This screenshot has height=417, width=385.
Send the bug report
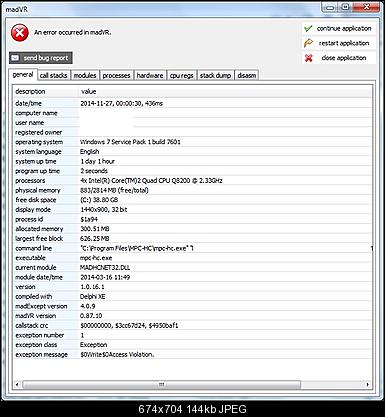point(41,58)
